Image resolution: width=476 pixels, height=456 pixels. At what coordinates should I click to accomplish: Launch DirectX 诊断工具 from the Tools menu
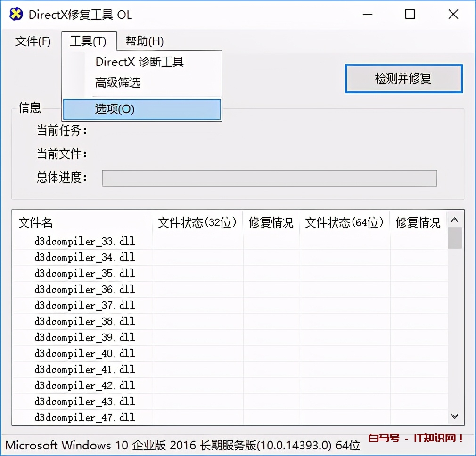point(140,62)
